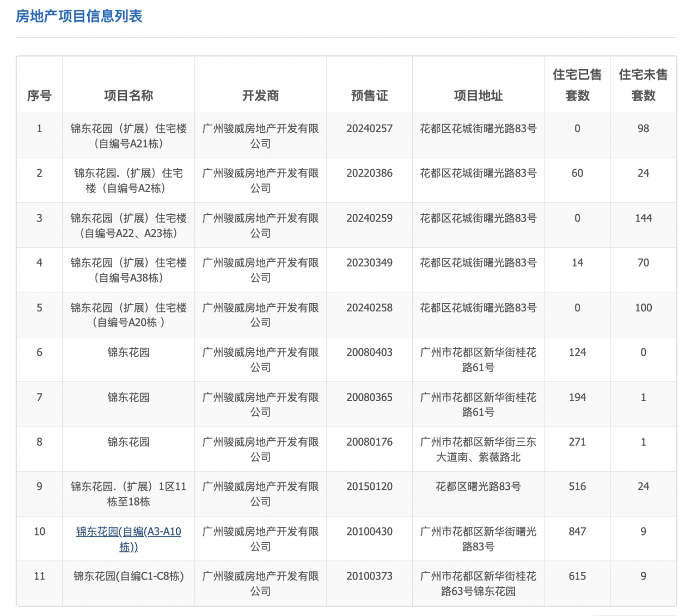This screenshot has height=616, width=691.
Task: Click 锦东花园 name in row 6
Action: pos(129,353)
